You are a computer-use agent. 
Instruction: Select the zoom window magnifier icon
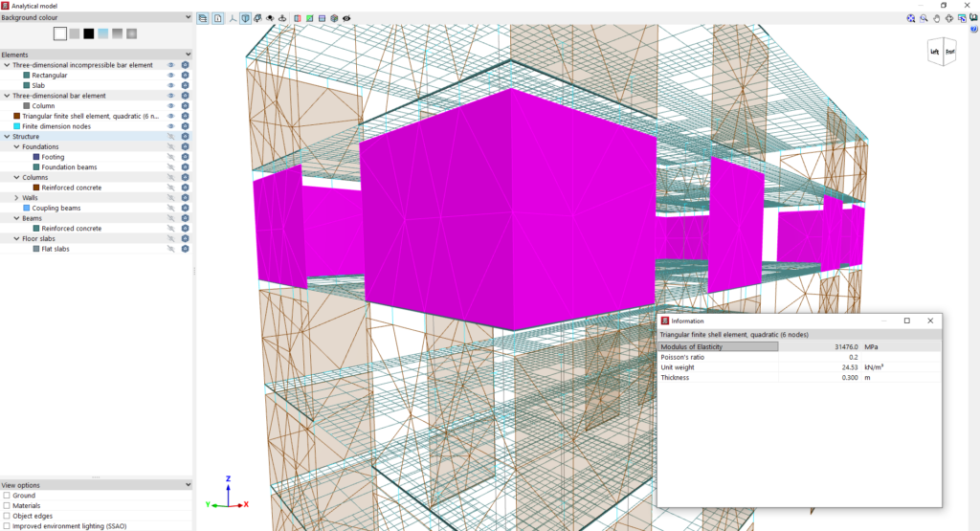click(924, 18)
